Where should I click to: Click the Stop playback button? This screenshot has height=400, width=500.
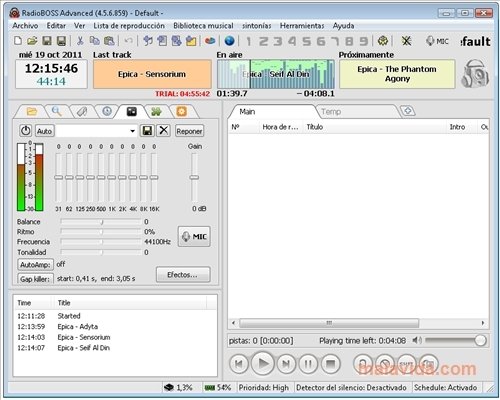(331, 364)
